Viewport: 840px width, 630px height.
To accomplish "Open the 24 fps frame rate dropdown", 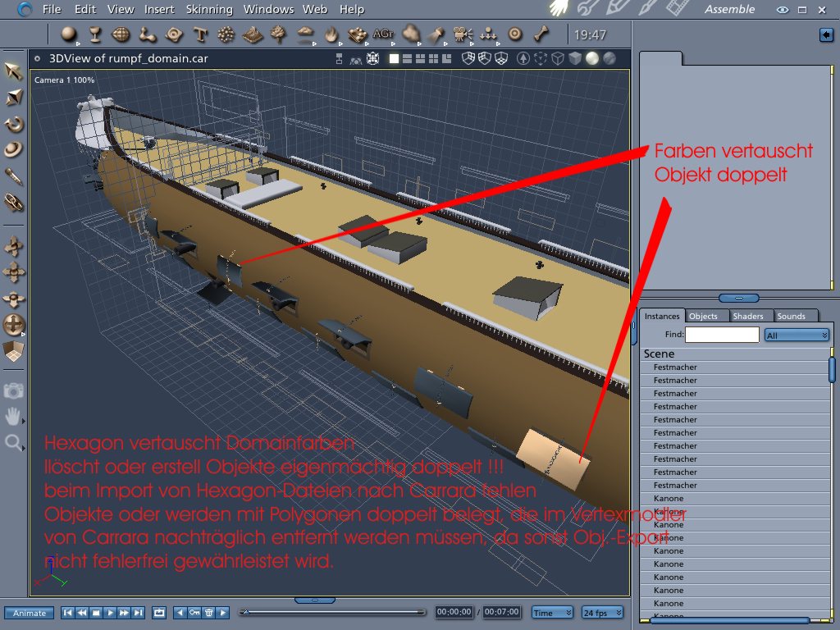I will pos(602,612).
